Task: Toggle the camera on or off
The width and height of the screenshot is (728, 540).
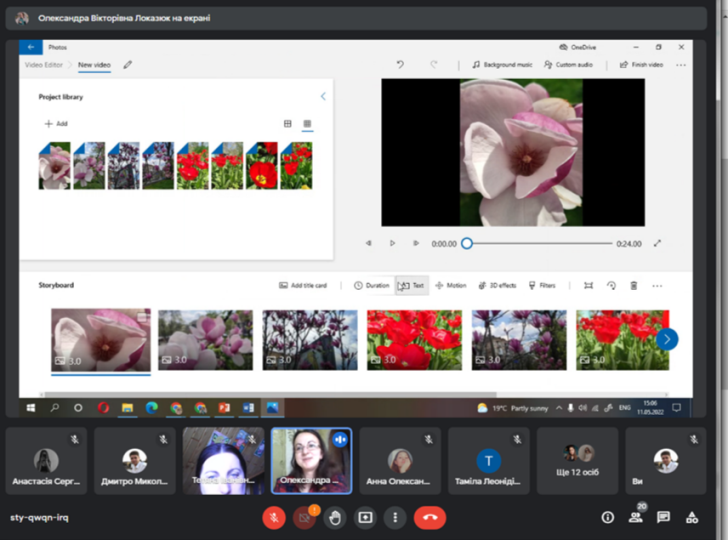Action: (x=304, y=517)
